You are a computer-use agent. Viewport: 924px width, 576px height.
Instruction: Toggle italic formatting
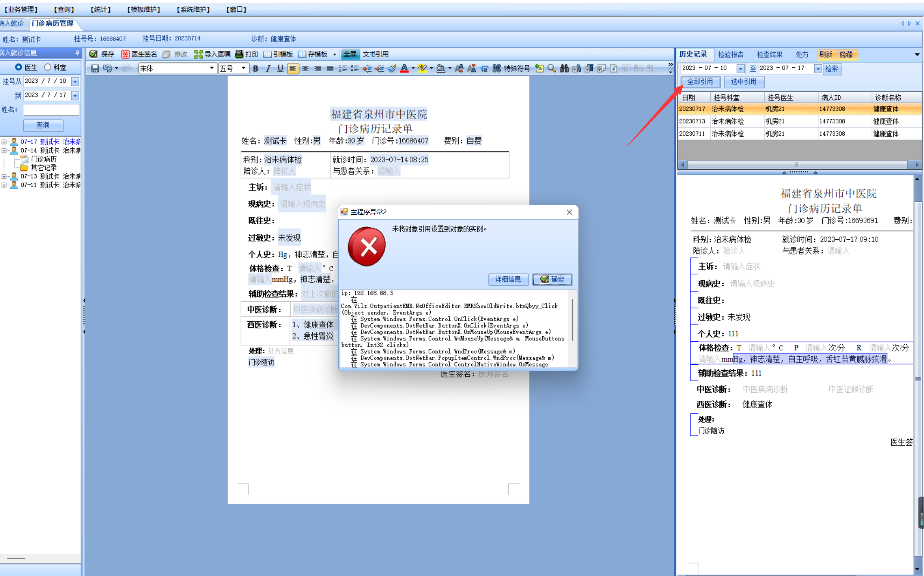268,69
